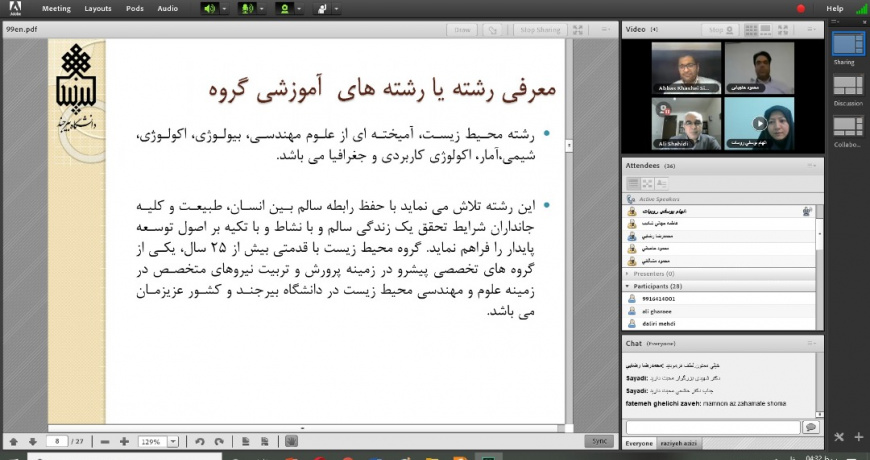This screenshot has width=870, height=460.
Task: Click the Stop button in Video pod
Action: tap(720, 30)
